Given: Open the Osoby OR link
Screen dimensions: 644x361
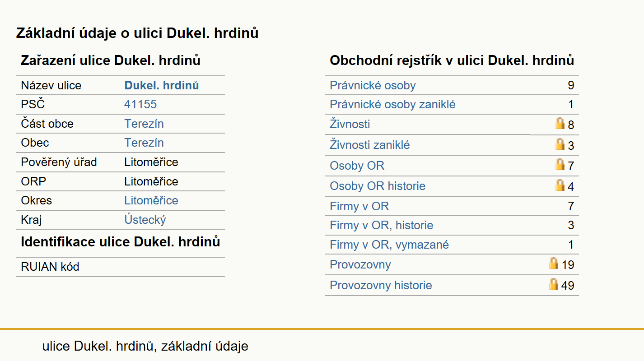Looking at the screenshot, I should click(357, 166).
